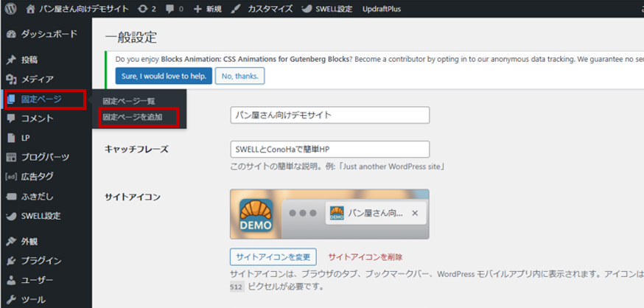
Task: Focus the site title input field
Action: coord(329,115)
